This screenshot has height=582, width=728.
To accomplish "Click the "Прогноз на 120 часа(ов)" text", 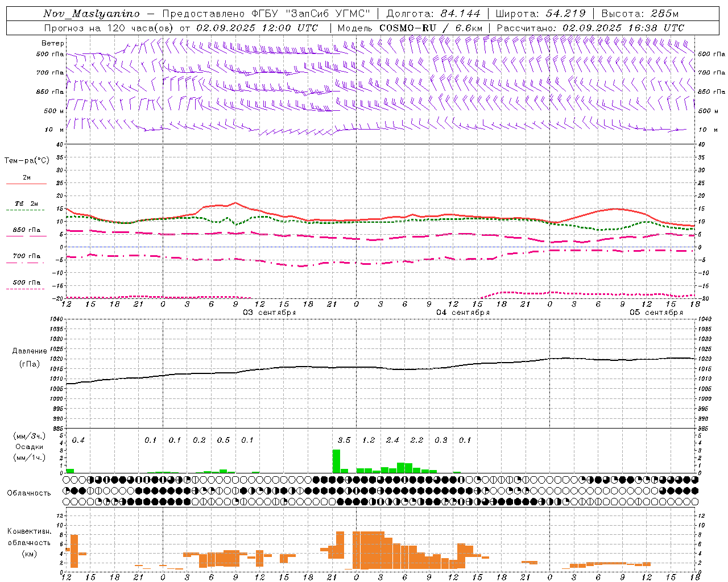I will [109, 27].
